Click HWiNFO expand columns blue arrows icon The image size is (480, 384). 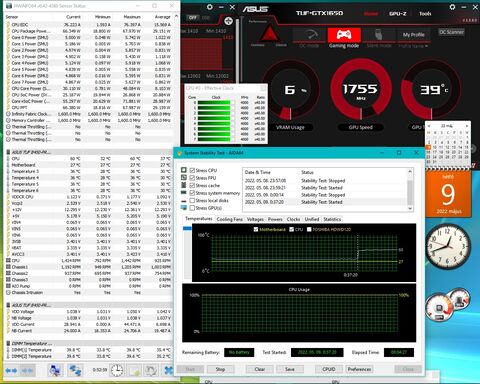11,370
